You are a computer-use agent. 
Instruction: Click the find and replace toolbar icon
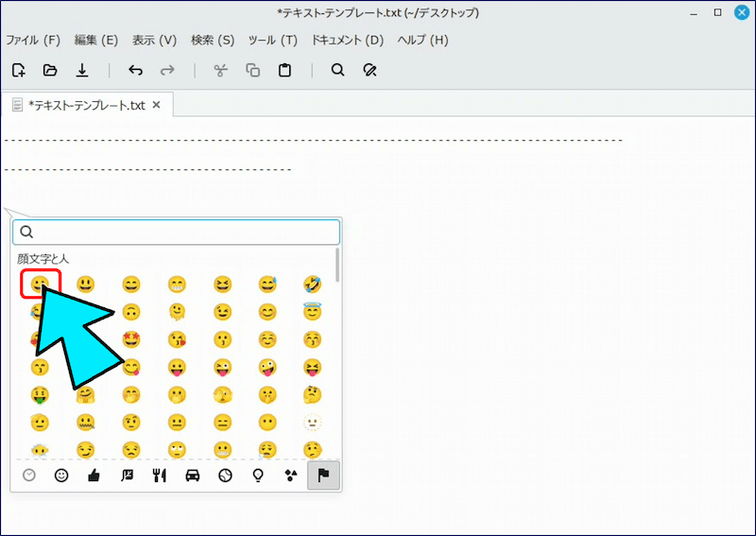point(370,70)
